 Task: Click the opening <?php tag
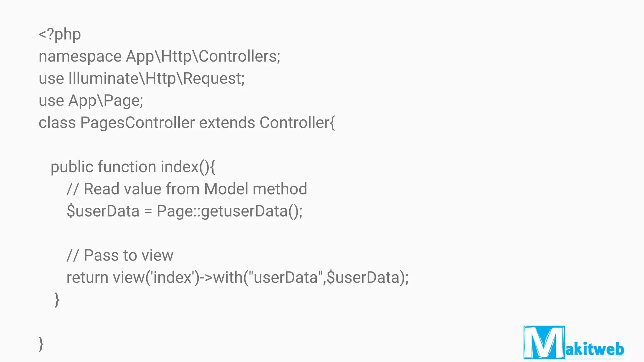[60, 34]
